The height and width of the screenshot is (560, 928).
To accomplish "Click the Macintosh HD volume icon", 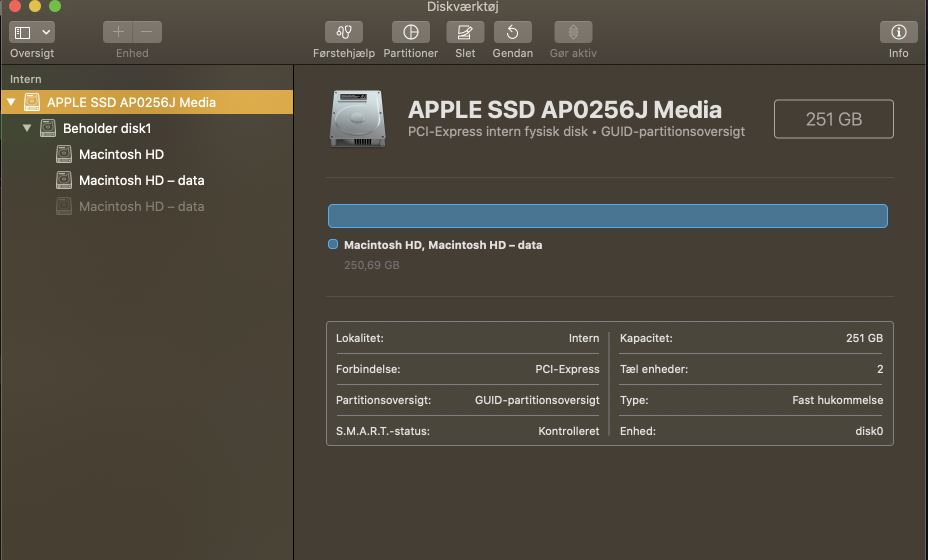I will [64, 154].
